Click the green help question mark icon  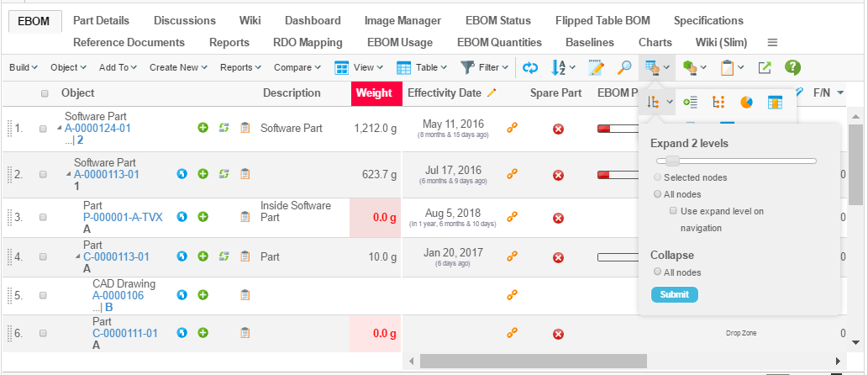pyautogui.click(x=792, y=67)
